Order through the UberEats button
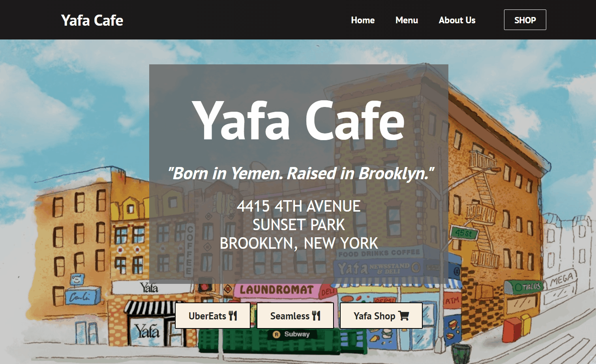This screenshot has height=364, width=596. pyautogui.click(x=213, y=316)
